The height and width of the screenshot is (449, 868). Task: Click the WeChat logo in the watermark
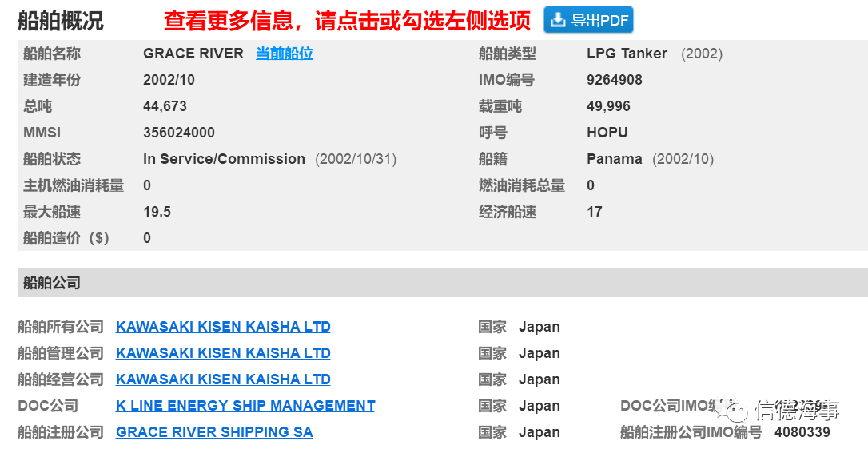pyautogui.click(x=731, y=409)
